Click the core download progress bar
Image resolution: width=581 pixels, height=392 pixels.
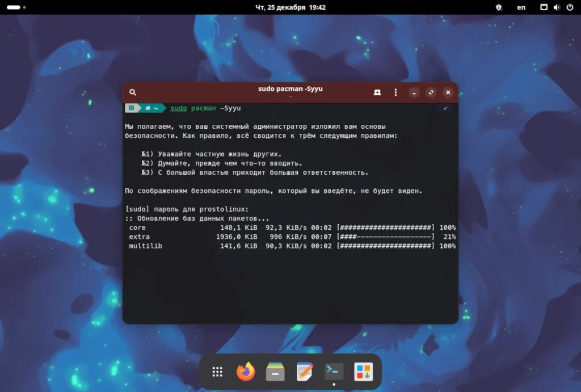[x=385, y=227]
